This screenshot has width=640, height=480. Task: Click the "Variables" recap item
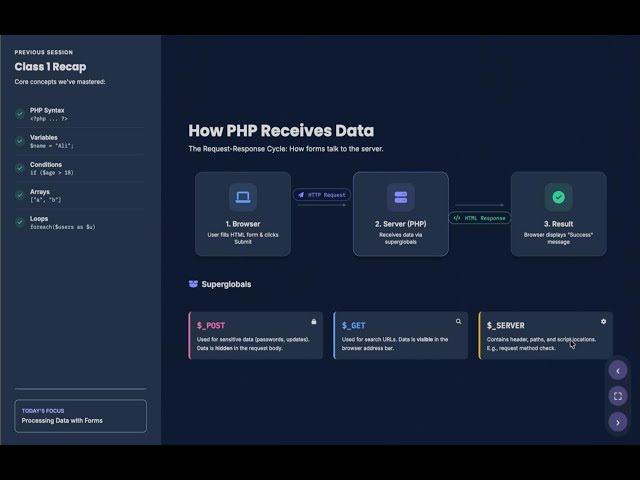[44, 138]
